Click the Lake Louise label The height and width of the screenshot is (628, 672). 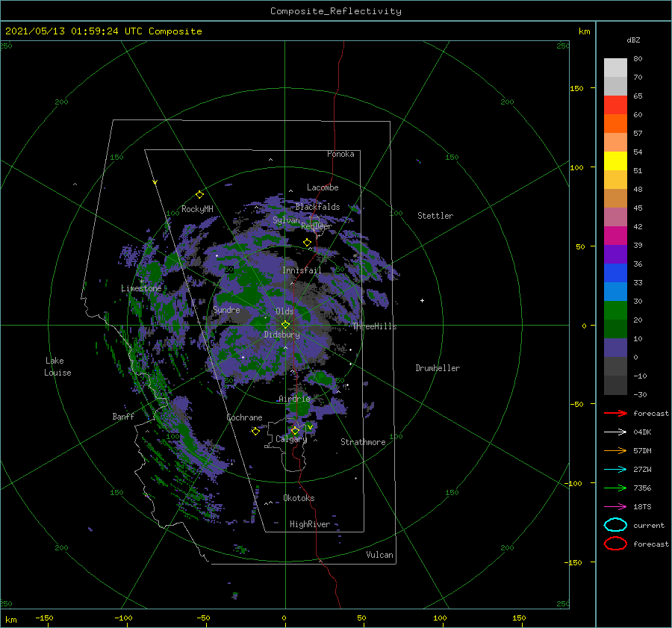pos(57,367)
